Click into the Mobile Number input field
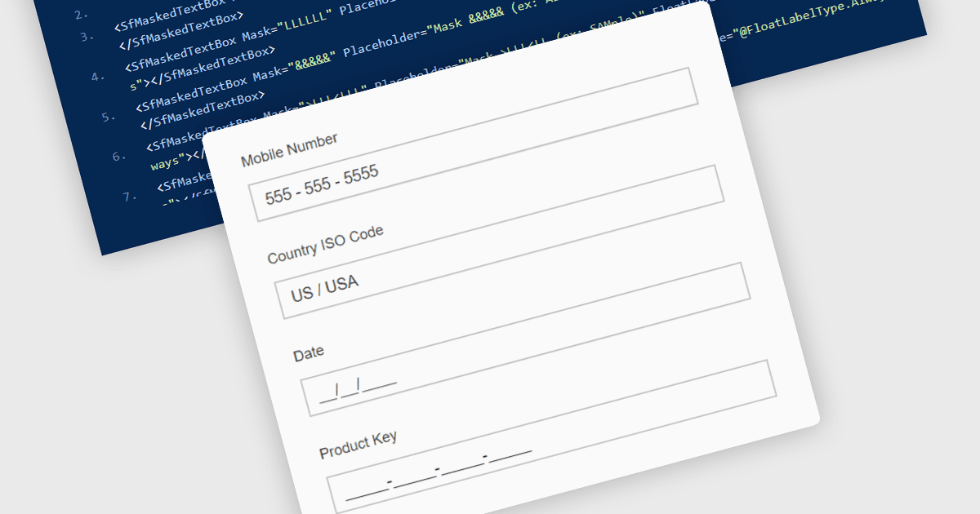The image size is (980, 514). (x=486, y=193)
